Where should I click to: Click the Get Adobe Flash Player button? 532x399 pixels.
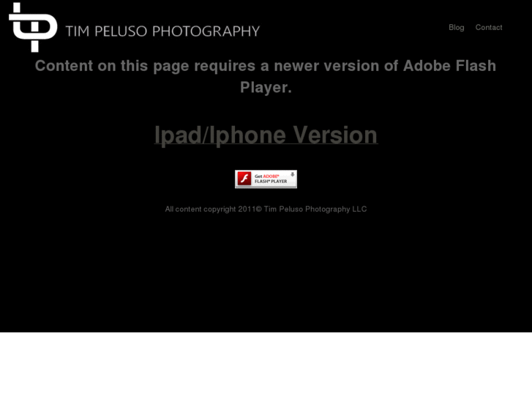(x=266, y=179)
